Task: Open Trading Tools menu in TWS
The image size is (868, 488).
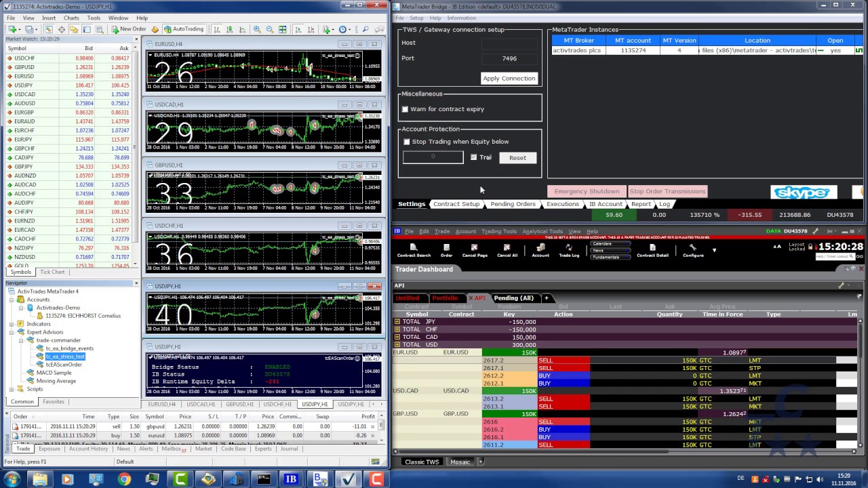Action: tap(499, 231)
